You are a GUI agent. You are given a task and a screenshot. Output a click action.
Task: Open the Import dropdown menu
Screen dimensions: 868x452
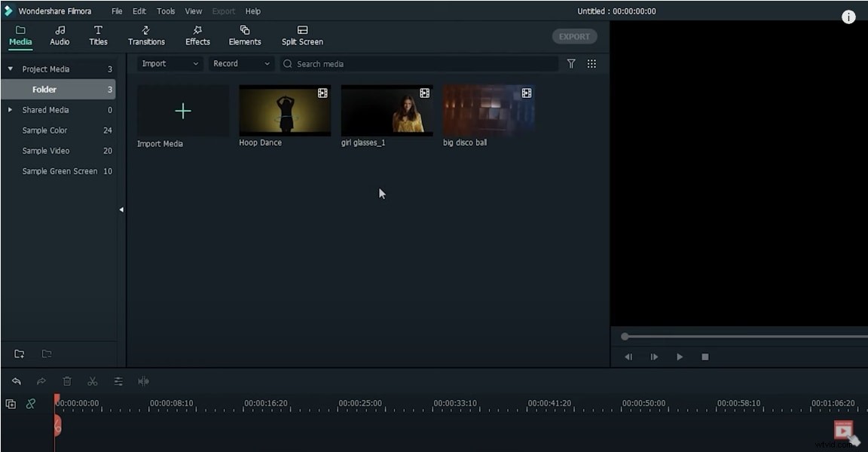point(169,63)
